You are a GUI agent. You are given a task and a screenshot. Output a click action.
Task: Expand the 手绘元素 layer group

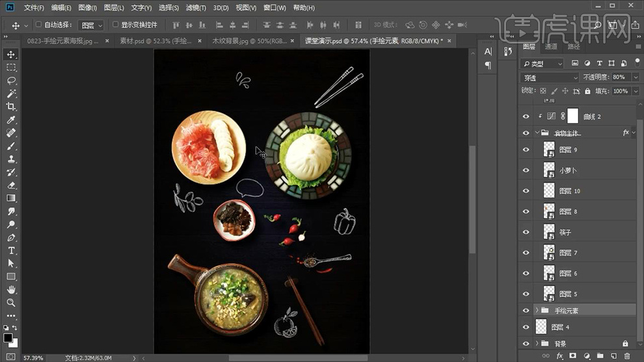[x=537, y=311]
